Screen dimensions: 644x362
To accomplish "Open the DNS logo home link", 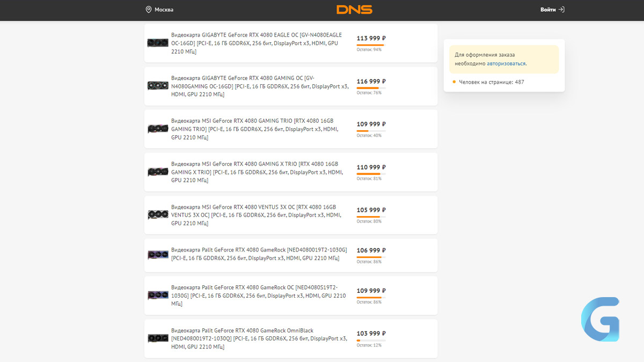I will pos(354,10).
